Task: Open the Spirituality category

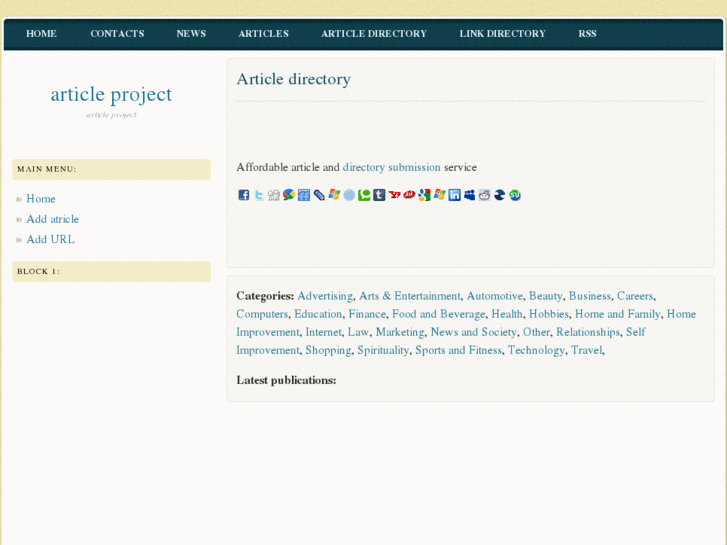Action: (383, 350)
